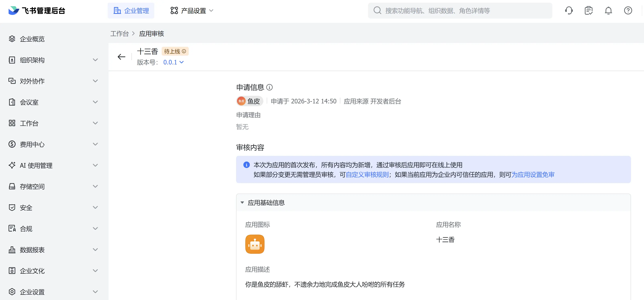
Task: Open the 产品设置 dropdown menu
Action: tap(192, 10)
